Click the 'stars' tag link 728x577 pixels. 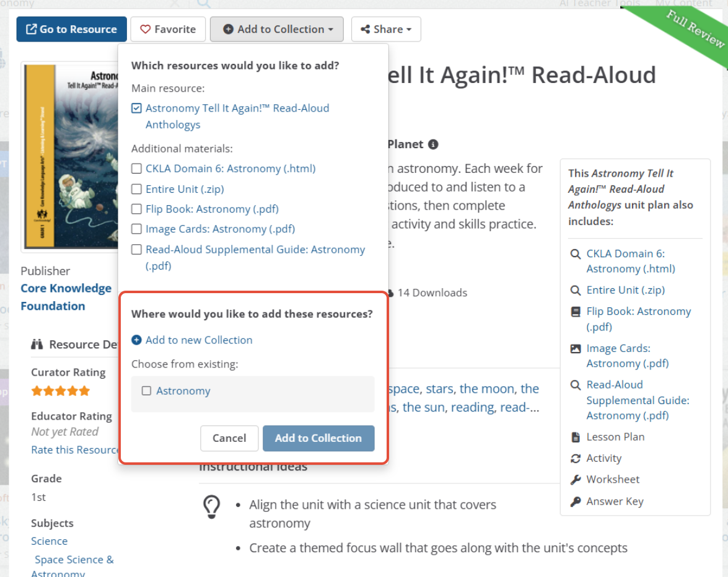pyautogui.click(x=439, y=389)
